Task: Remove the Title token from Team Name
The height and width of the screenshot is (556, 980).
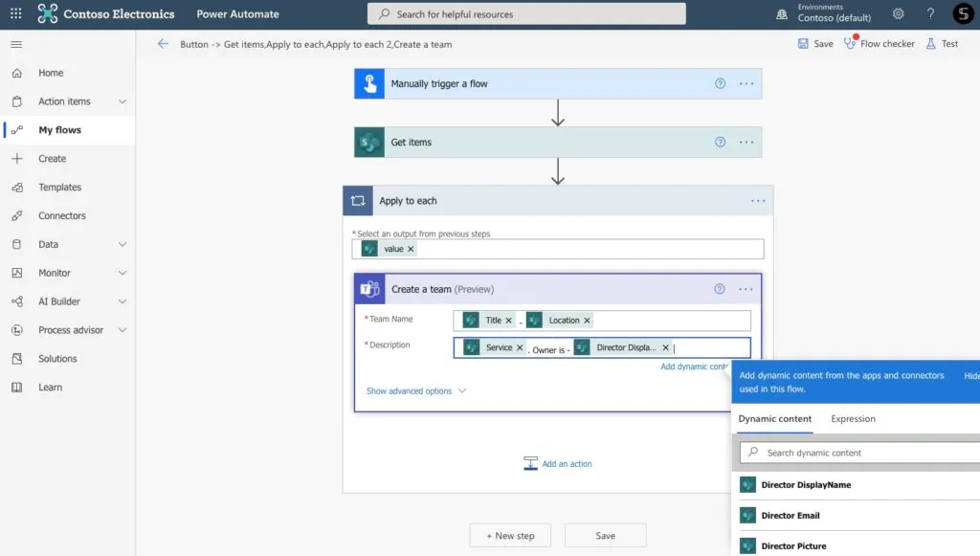Action: (509, 321)
